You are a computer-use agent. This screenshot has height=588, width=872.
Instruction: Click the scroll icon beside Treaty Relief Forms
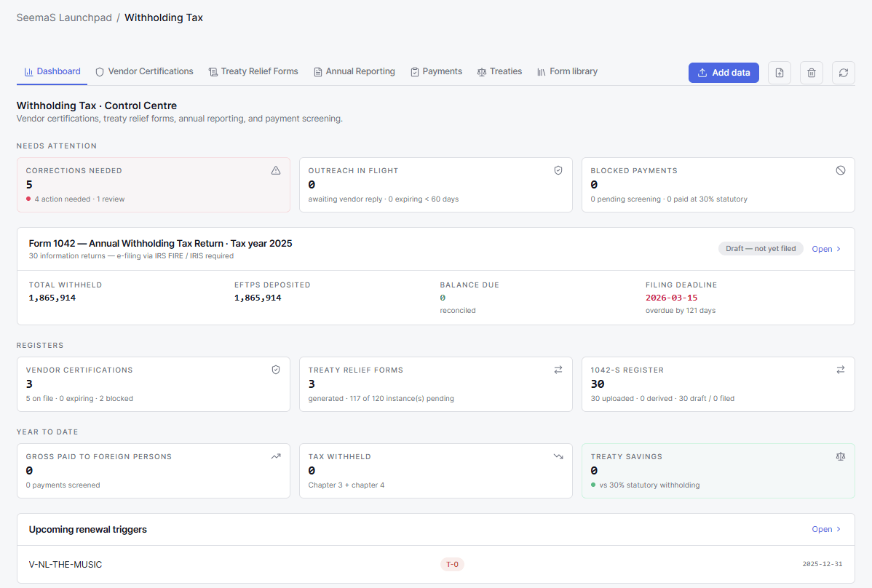[213, 72]
